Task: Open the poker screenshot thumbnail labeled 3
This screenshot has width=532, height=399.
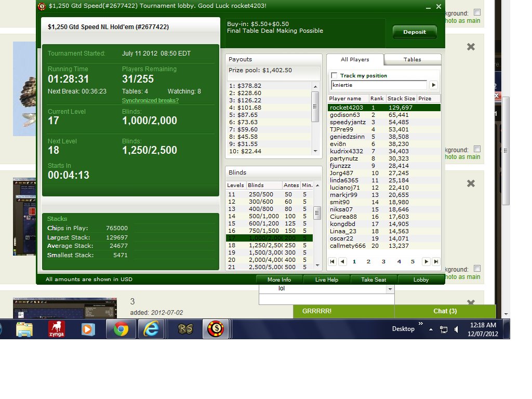Action: (65, 308)
